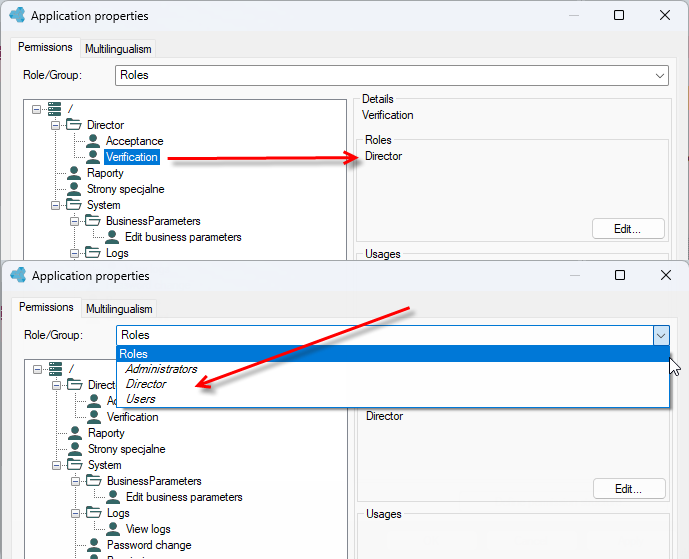Click the application logo in lower window title bar

click(18, 275)
